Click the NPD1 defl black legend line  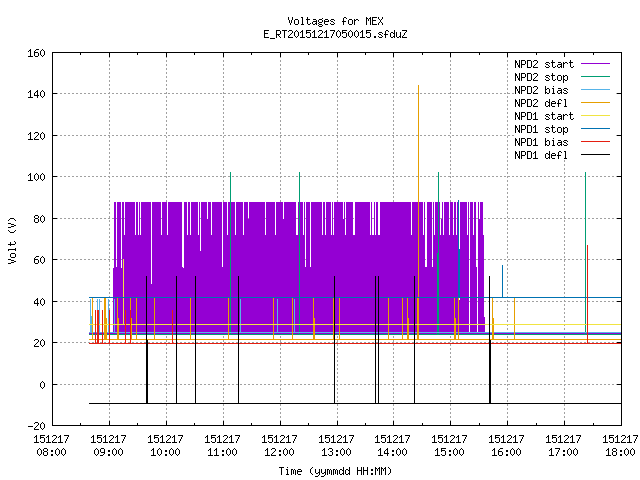pyautogui.click(x=595, y=155)
